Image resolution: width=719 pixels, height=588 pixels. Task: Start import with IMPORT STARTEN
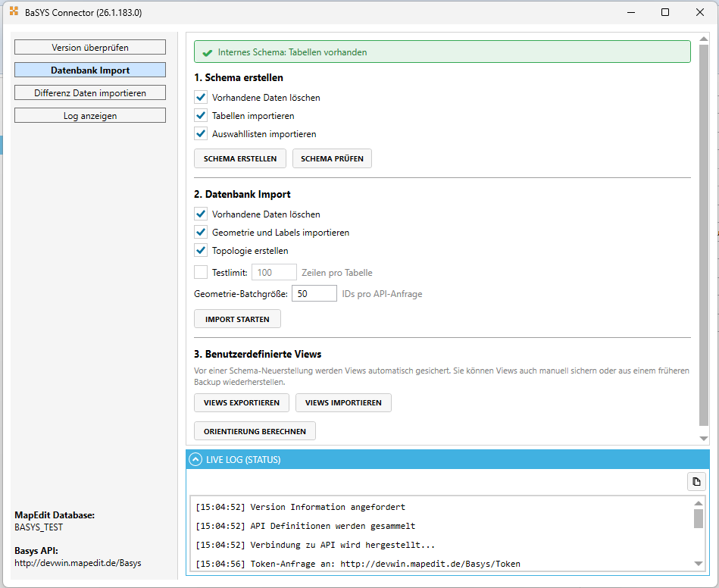pos(238,319)
